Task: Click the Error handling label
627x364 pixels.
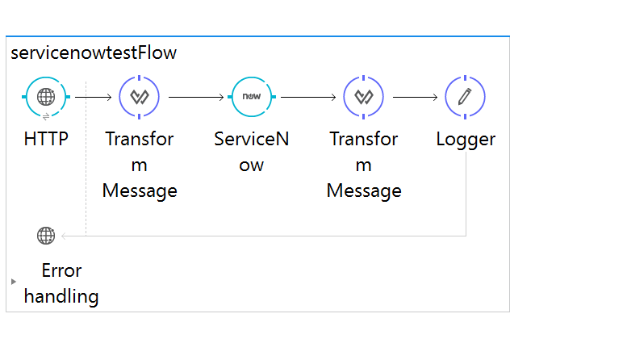Action: (x=61, y=282)
